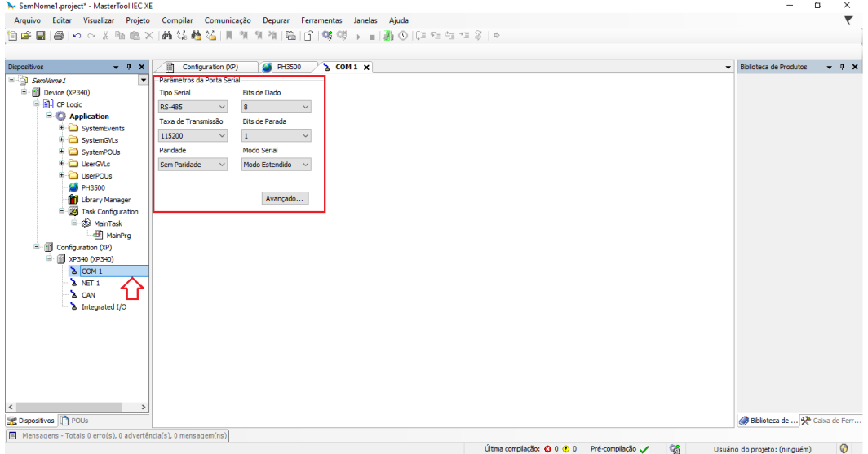The image size is (868, 454).
Task: Open the Taxa de Transmissão dropdown
Action: pos(193,136)
